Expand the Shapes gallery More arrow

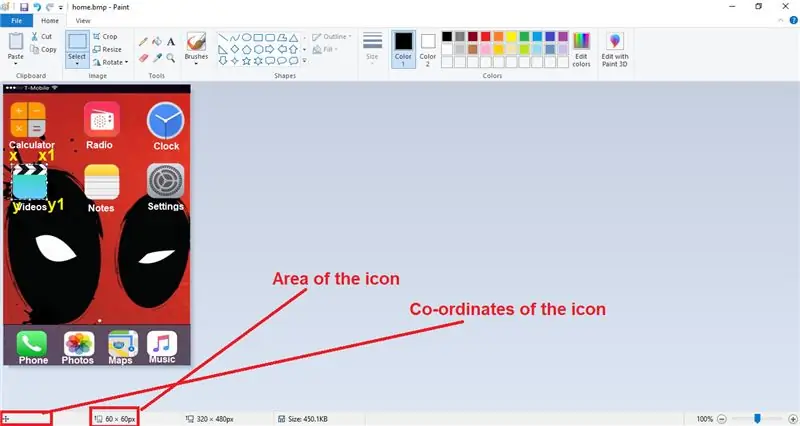(305, 61)
